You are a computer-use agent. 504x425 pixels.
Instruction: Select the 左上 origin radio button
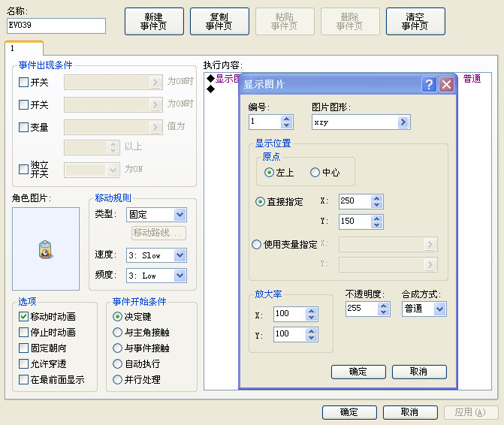point(269,173)
